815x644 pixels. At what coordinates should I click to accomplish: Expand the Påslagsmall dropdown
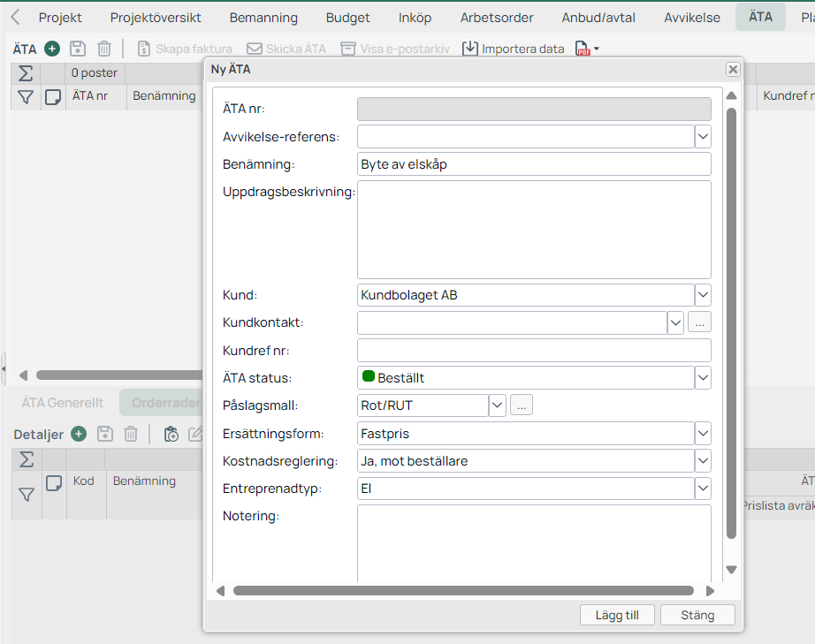497,405
